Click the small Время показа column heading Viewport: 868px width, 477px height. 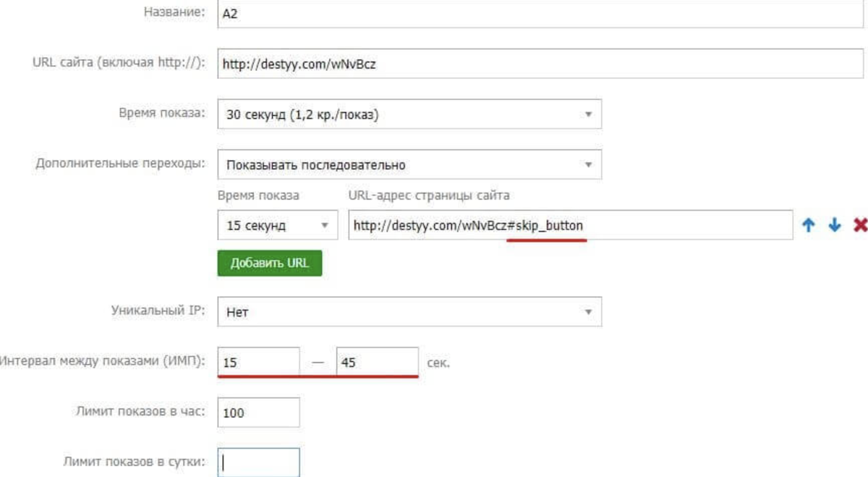pyautogui.click(x=258, y=195)
